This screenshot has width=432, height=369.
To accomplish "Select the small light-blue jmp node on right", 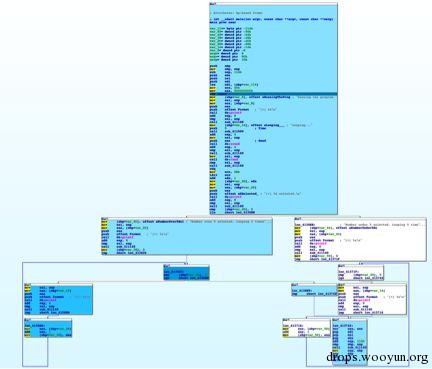I will click(314, 290).
